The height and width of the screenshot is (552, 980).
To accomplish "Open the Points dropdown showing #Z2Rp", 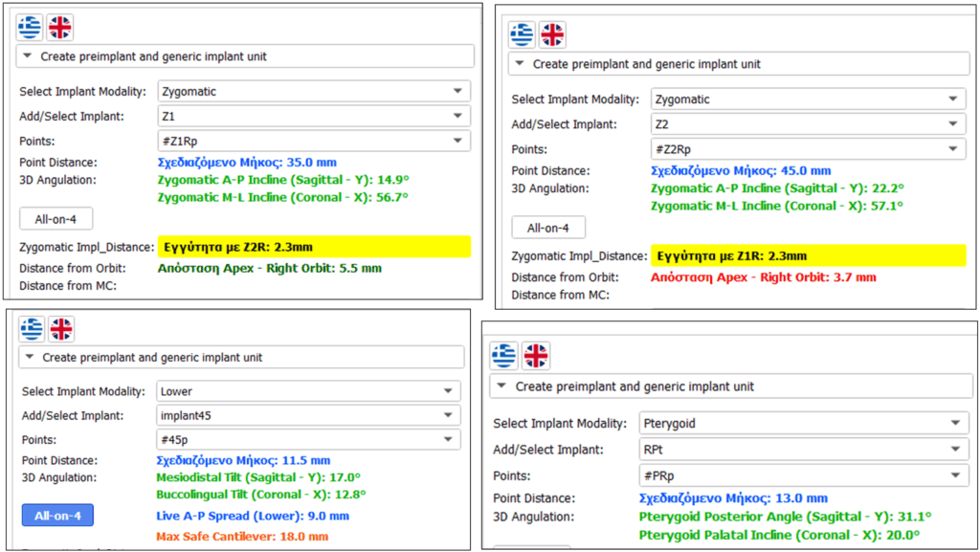I will (809, 149).
